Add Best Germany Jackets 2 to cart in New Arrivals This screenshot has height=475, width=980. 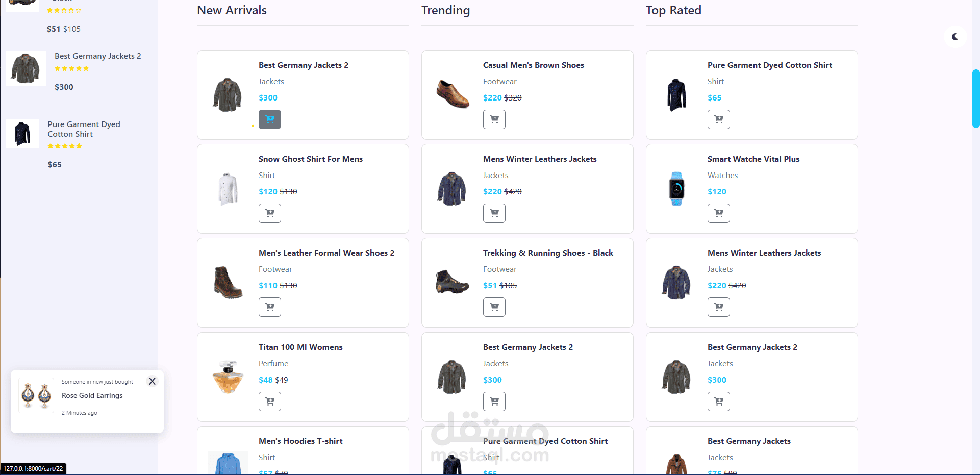coord(270,119)
